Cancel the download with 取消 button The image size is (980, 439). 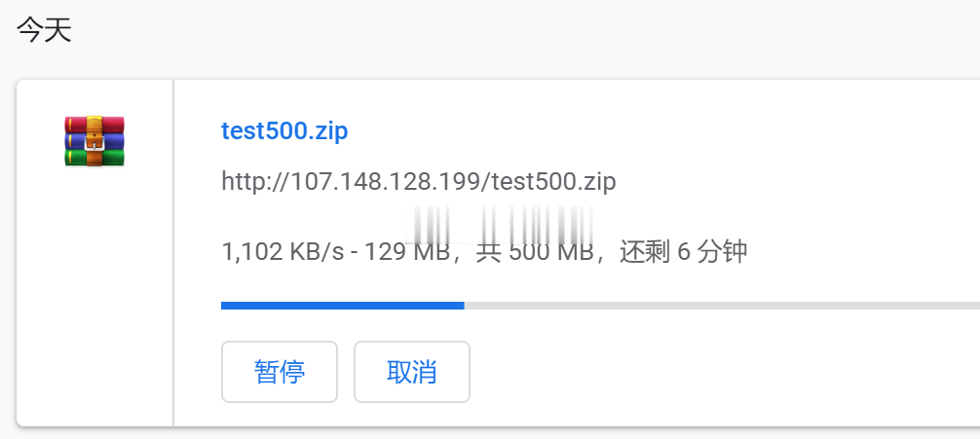coord(412,372)
